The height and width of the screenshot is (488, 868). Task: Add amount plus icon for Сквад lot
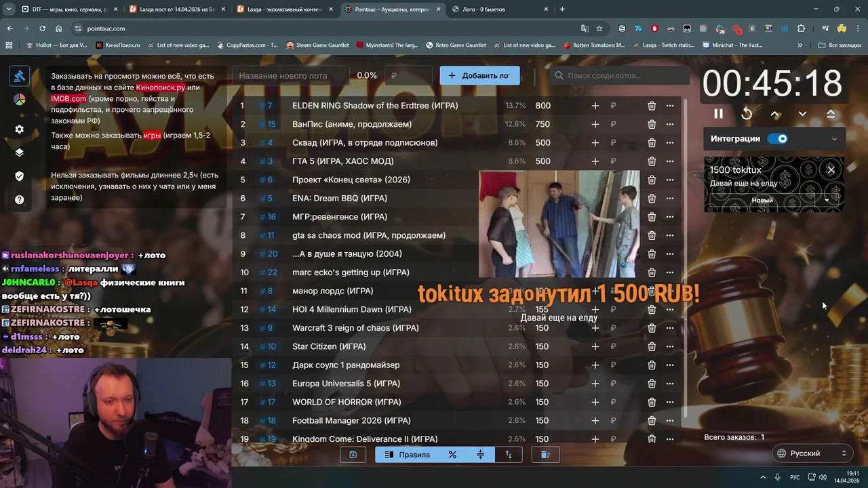click(595, 143)
